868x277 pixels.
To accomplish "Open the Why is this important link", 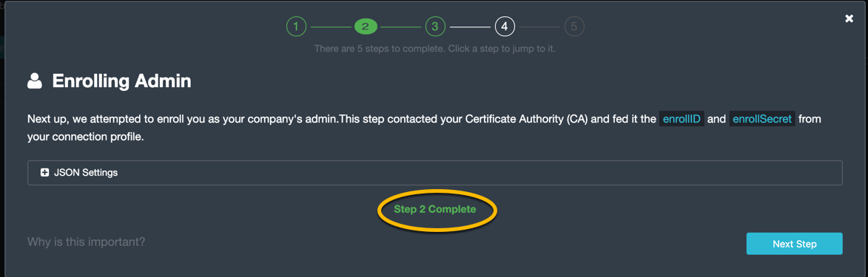I will coord(87,242).
